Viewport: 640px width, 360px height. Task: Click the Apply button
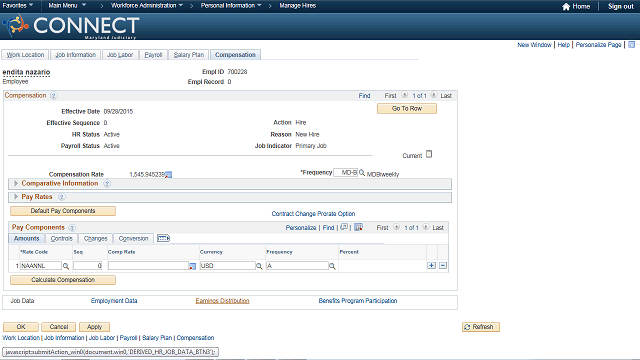(94, 327)
